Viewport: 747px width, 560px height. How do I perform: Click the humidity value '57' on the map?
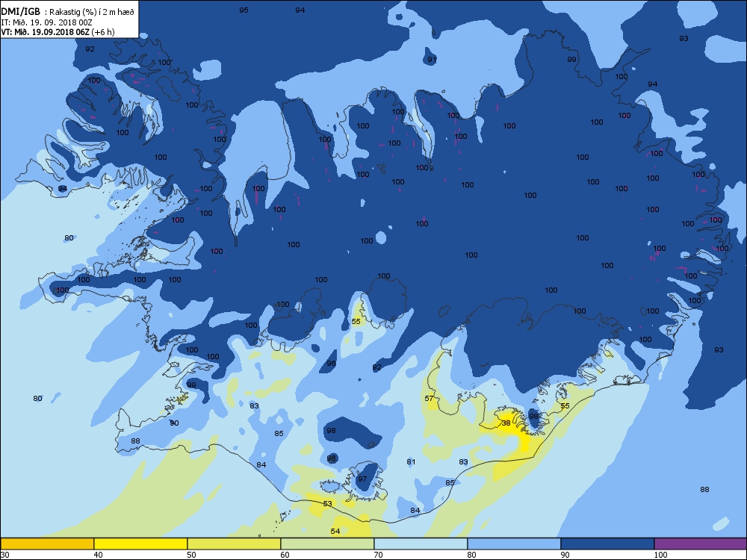pos(430,398)
